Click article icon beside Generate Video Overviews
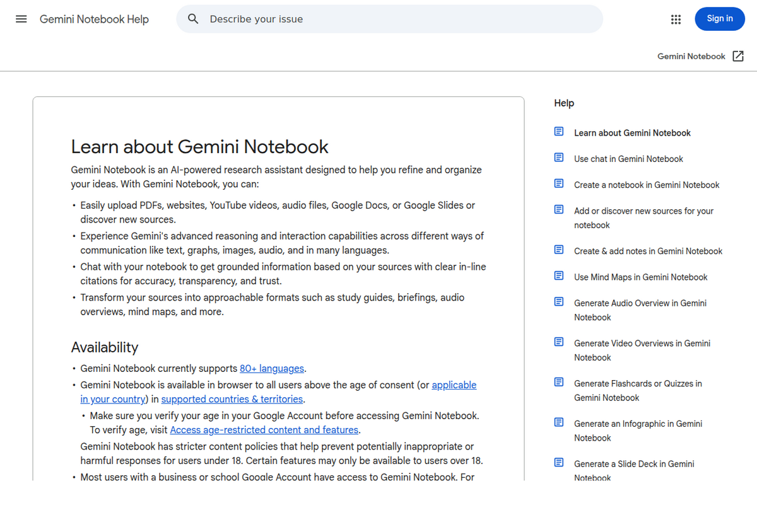Screen dimensions: 757x532 point(559,342)
